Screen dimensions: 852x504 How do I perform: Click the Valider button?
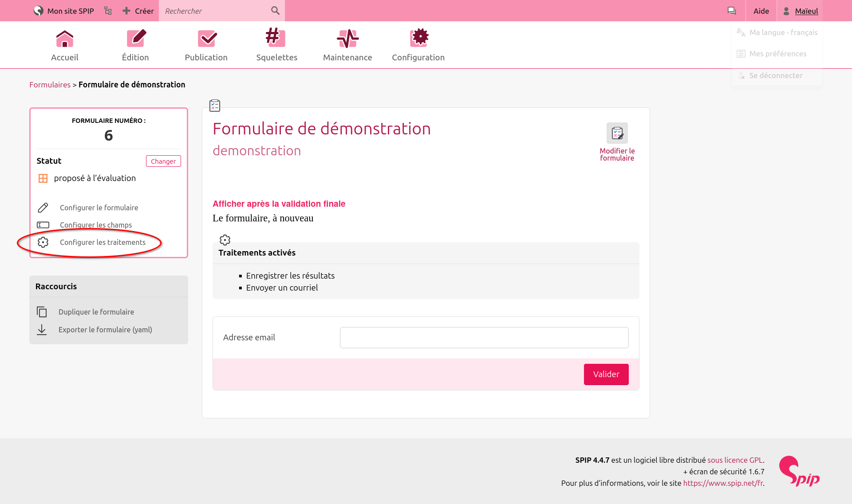pos(606,374)
